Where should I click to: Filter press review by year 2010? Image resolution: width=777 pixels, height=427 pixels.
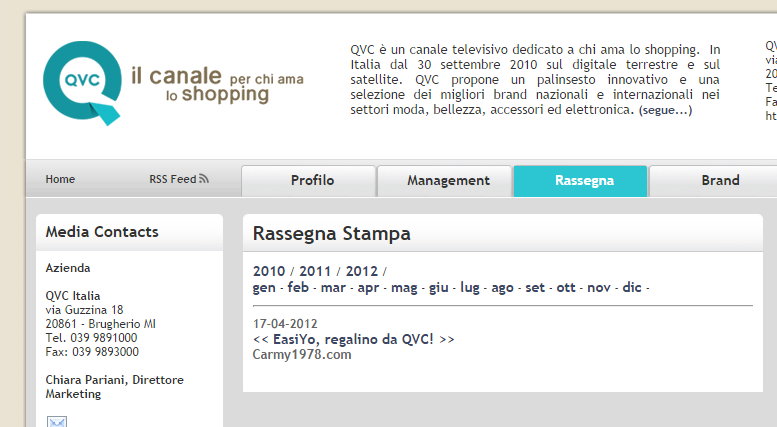coord(269,271)
